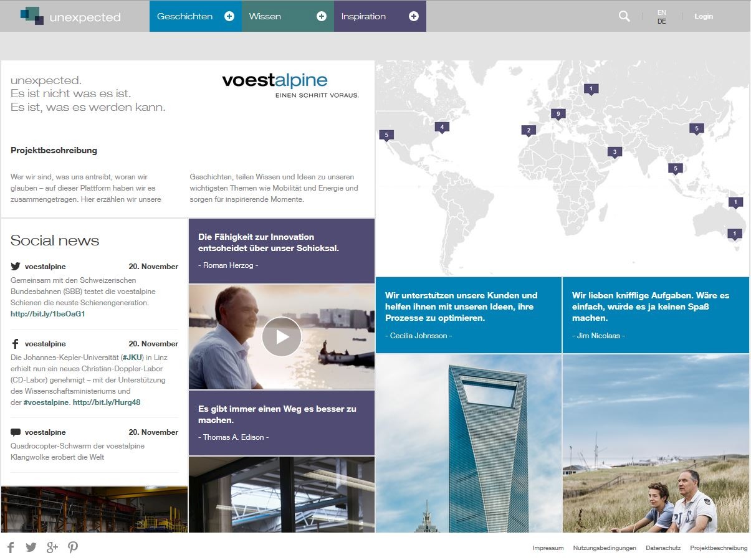Switch the language to EN
This screenshot has height=560, width=751.
661,11
